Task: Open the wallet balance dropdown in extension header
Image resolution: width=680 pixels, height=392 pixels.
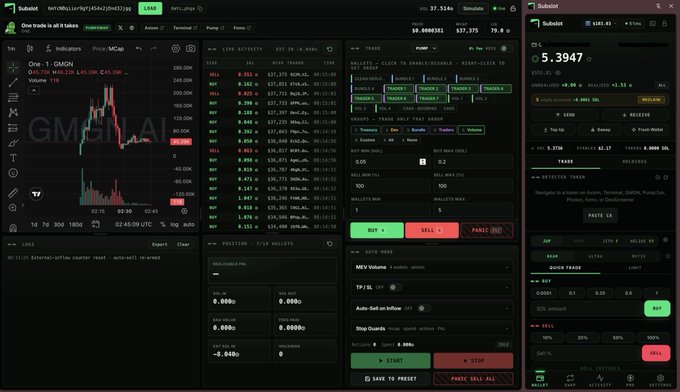Action: pyautogui.click(x=601, y=23)
